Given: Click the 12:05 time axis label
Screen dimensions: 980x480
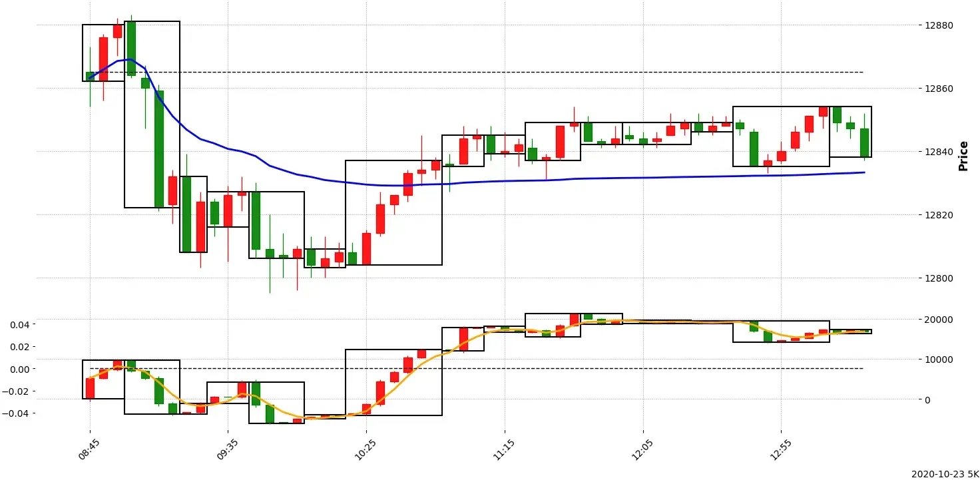Looking at the screenshot, I should tap(641, 450).
